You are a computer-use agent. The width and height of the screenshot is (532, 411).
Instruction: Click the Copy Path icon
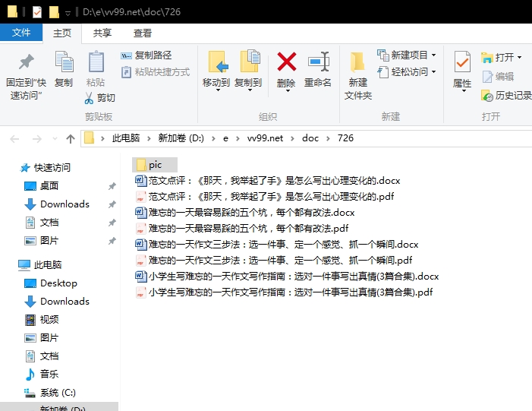tap(126, 55)
